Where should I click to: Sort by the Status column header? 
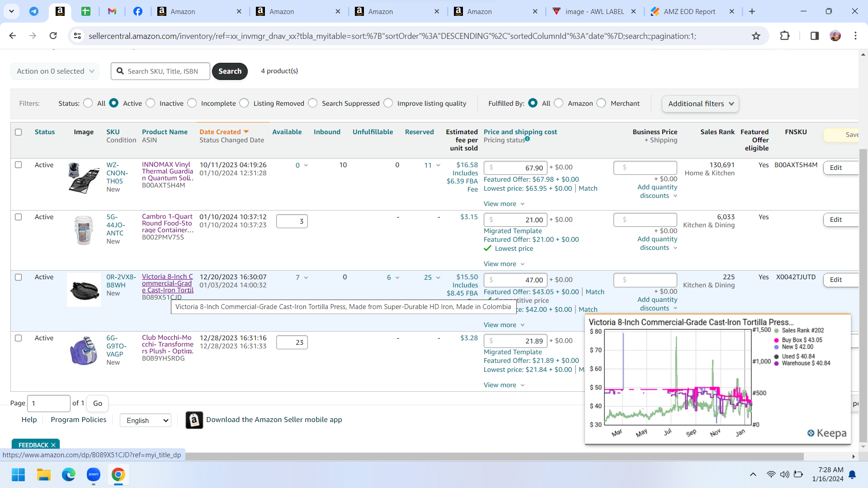coord(45,132)
